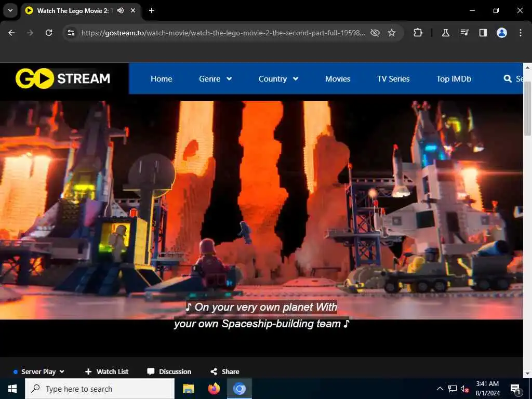
Task: Click the Lego movie video player
Action: (261, 210)
